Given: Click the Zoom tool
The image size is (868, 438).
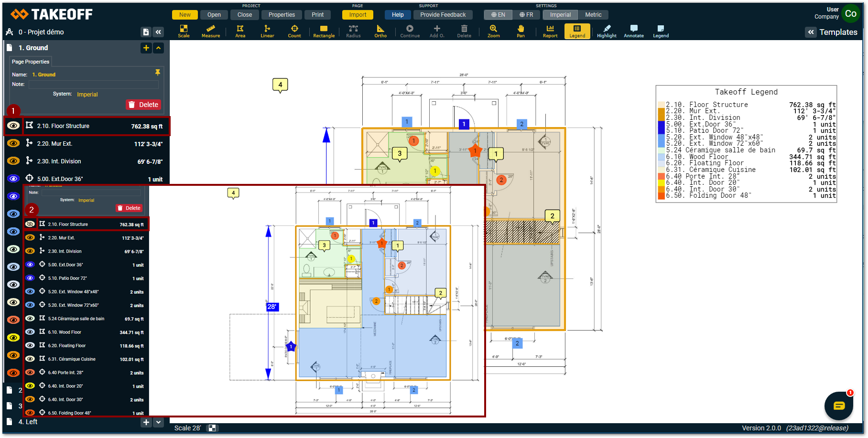Looking at the screenshot, I should (493, 31).
